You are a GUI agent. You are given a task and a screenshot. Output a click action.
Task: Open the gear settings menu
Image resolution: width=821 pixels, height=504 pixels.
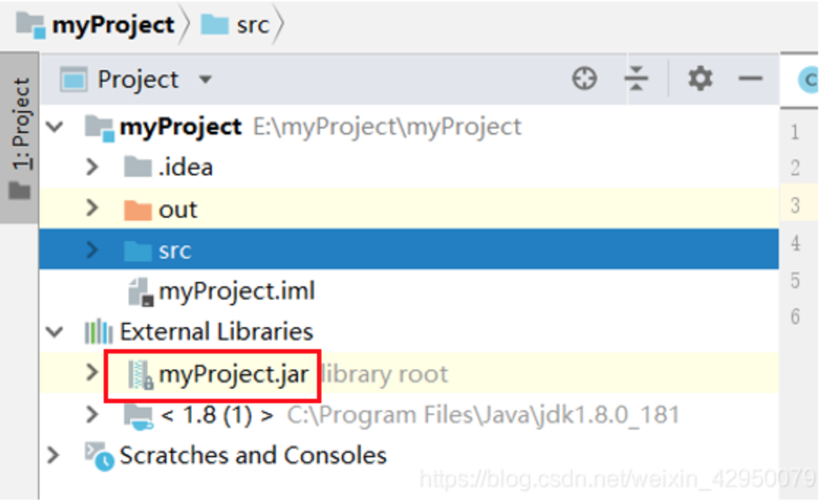700,79
